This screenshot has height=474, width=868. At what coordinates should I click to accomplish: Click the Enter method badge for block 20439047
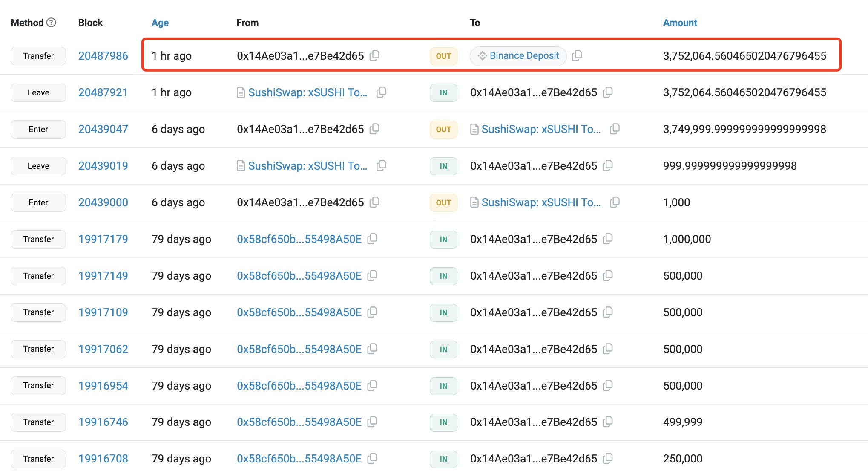coord(38,129)
